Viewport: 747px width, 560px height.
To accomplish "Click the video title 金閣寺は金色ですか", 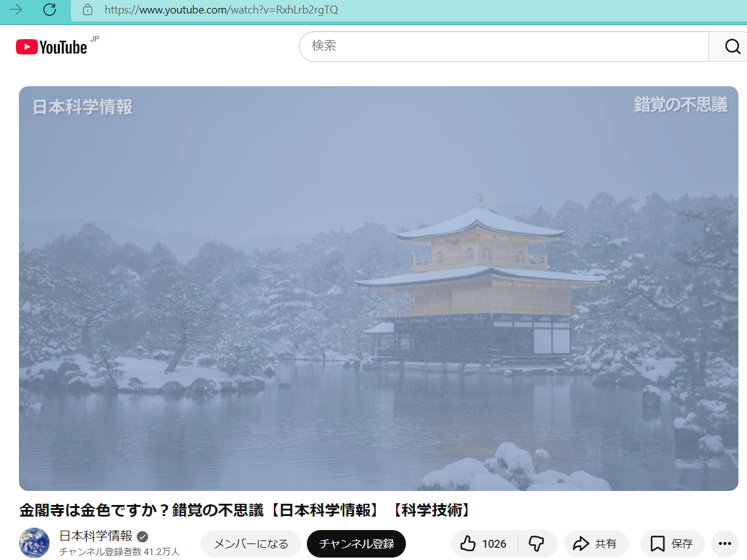I will tap(245, 510).
